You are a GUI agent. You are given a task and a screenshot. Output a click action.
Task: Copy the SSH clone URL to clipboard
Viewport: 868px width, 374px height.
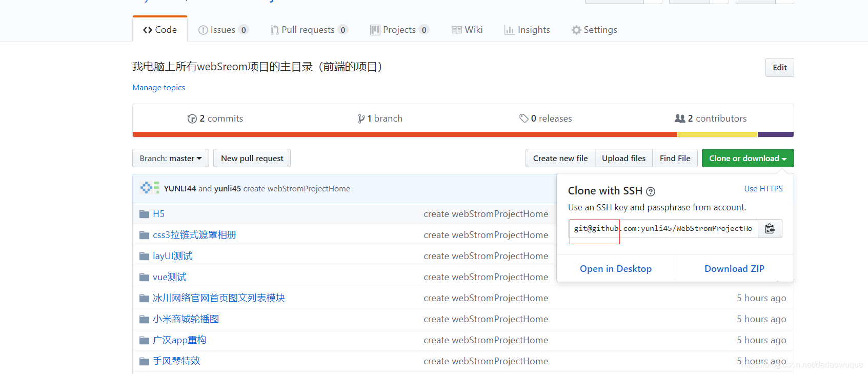click(770, 228)
